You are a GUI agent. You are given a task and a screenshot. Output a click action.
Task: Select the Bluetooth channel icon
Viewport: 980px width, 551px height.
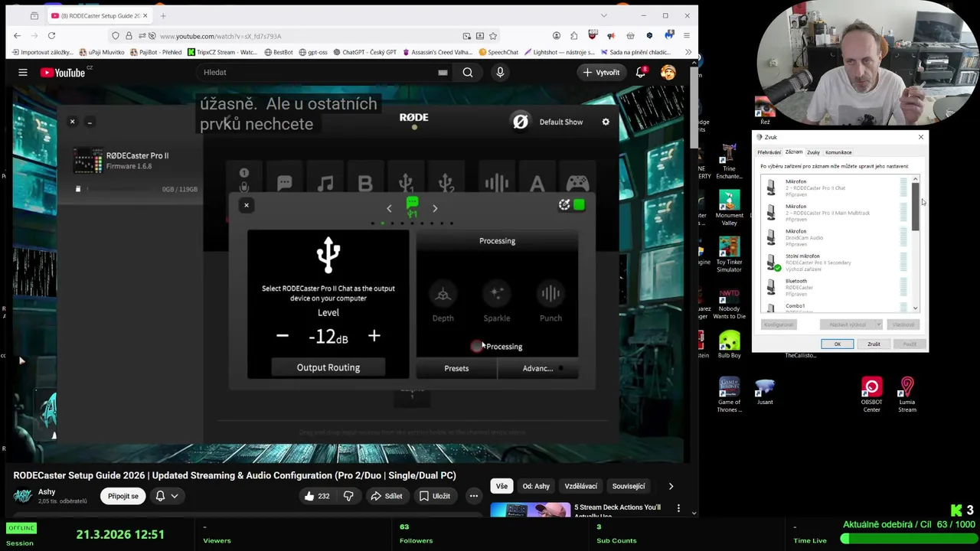365,184
